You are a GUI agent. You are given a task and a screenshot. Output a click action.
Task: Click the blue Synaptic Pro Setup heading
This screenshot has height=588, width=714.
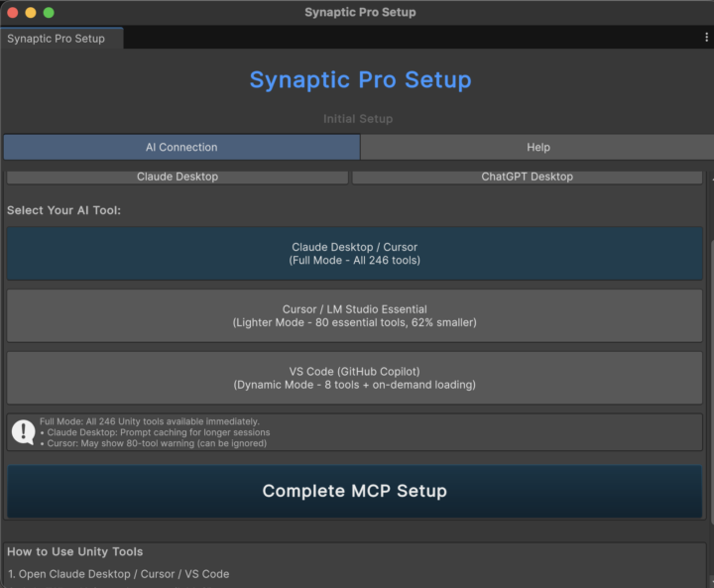coord(360,79)
